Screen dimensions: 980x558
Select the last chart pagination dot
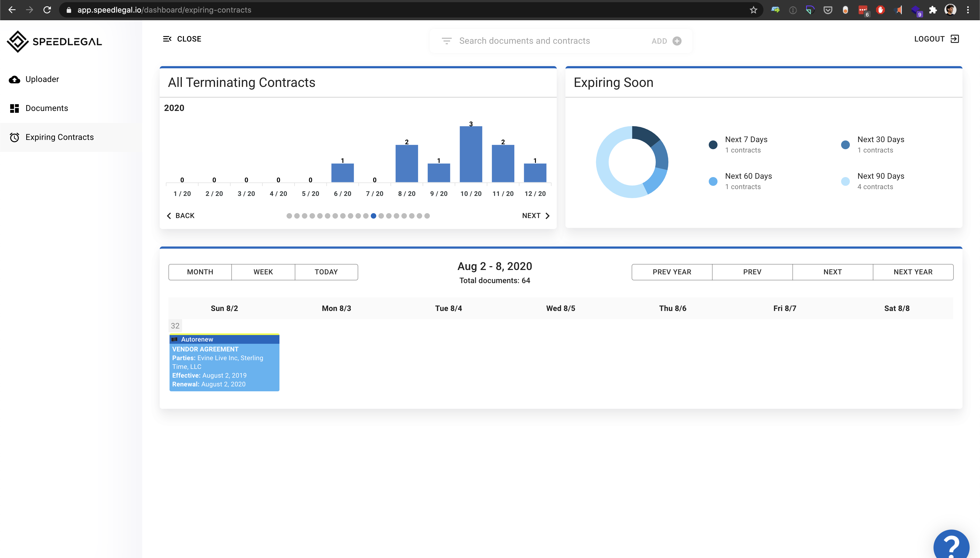[427, 216]
